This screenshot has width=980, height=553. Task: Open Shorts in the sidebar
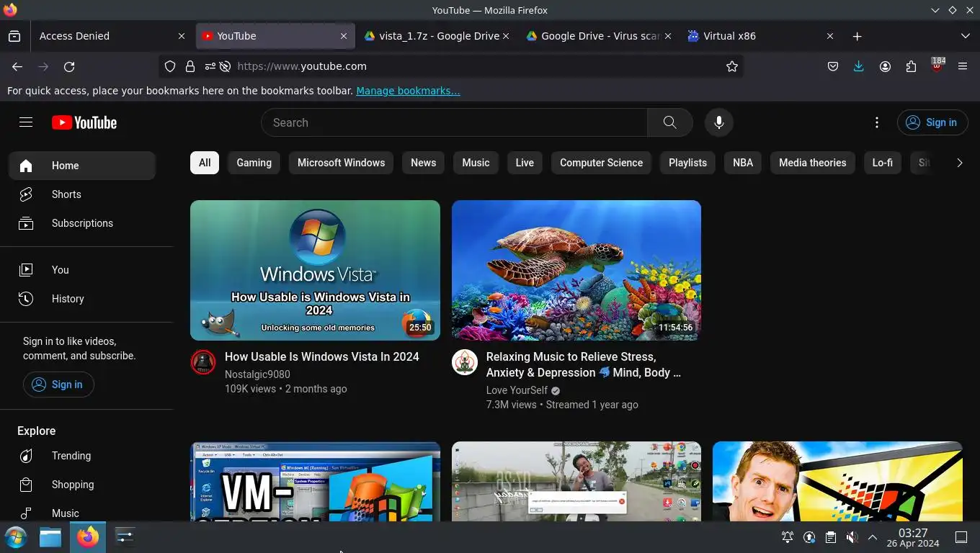coord(82,194)
